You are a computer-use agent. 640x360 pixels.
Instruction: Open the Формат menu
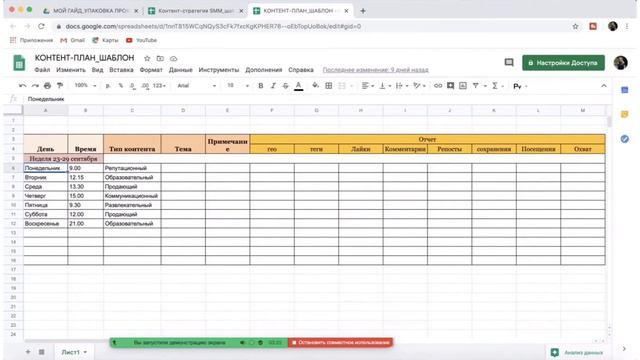click(x=151, y=70)
